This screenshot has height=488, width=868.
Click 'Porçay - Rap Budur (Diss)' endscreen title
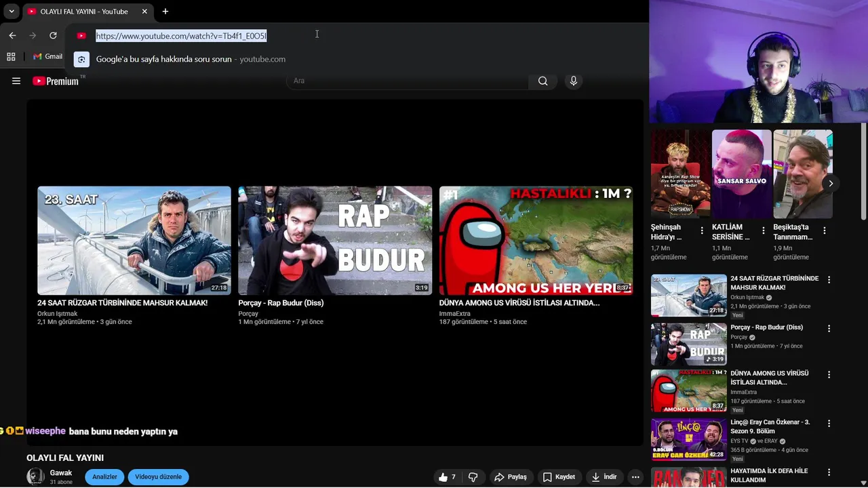pos(281,303)
